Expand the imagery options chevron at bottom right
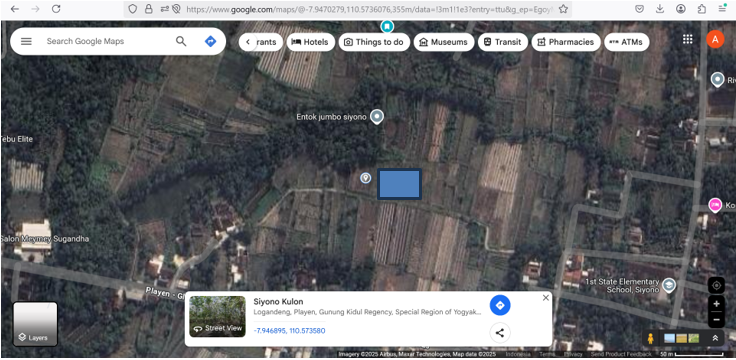This screenshot has width=736, height=360. tap(715, 338)
